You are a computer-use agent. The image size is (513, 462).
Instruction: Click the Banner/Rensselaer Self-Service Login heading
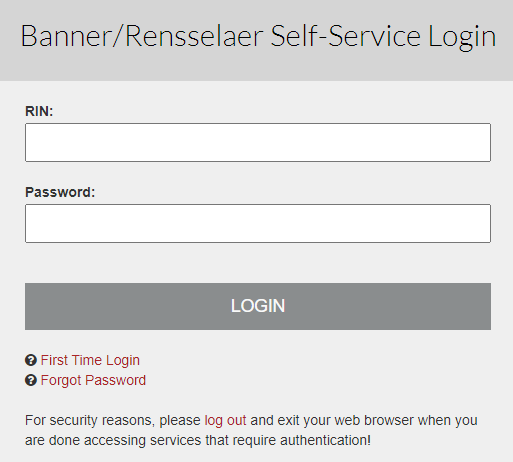258,36
